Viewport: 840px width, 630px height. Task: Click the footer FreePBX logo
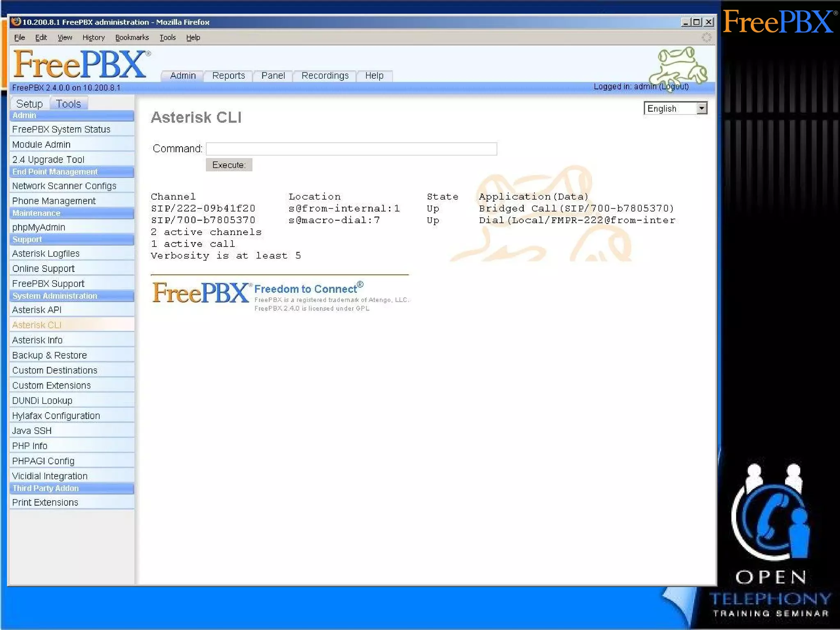coord(201,293)
